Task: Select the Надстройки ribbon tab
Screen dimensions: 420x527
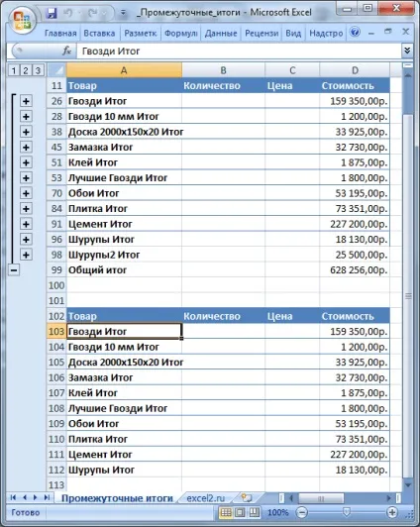Action: 326,34
